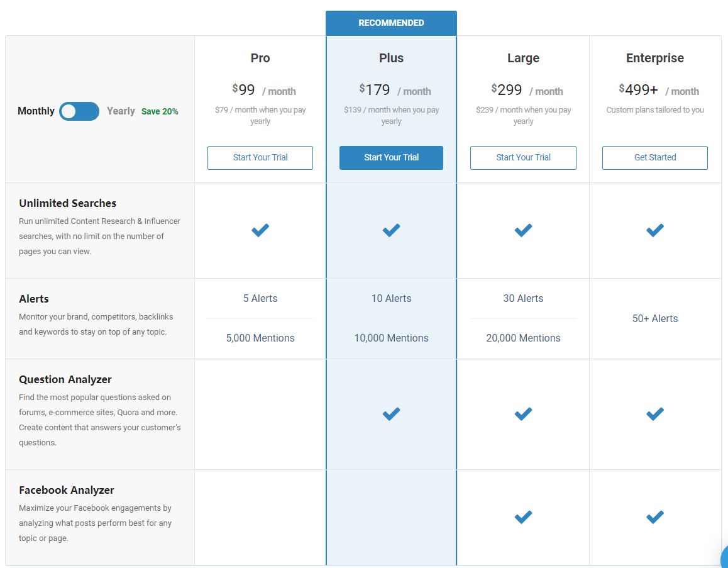Click the Enterprise Question Analyzer checkmark

pyautogui.click(x=654, y=414)
